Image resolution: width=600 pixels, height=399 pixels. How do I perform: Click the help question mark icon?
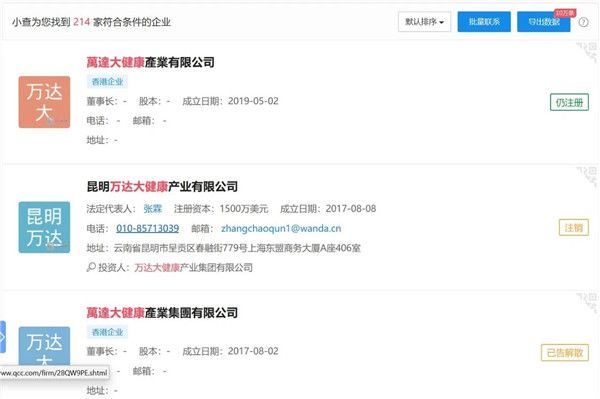coord(583,22)
